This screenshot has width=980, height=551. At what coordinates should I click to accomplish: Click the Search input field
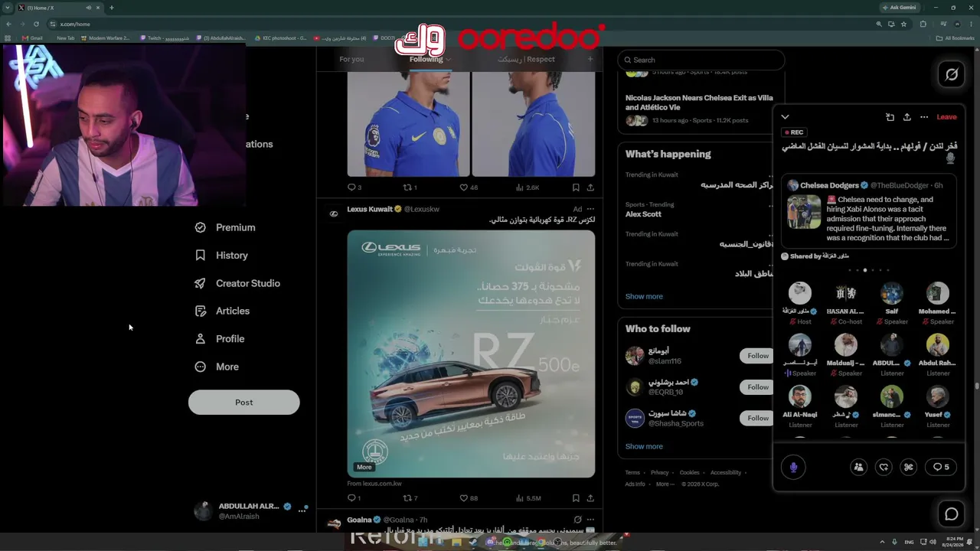click(701, 60)
